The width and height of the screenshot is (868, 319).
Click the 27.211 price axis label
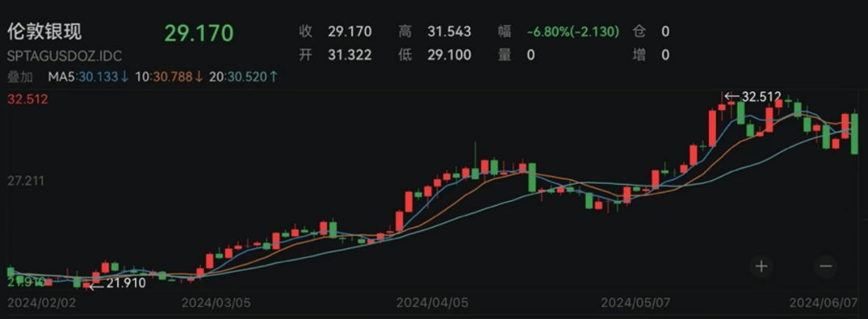pyautogui.click(x=27, y=181)
